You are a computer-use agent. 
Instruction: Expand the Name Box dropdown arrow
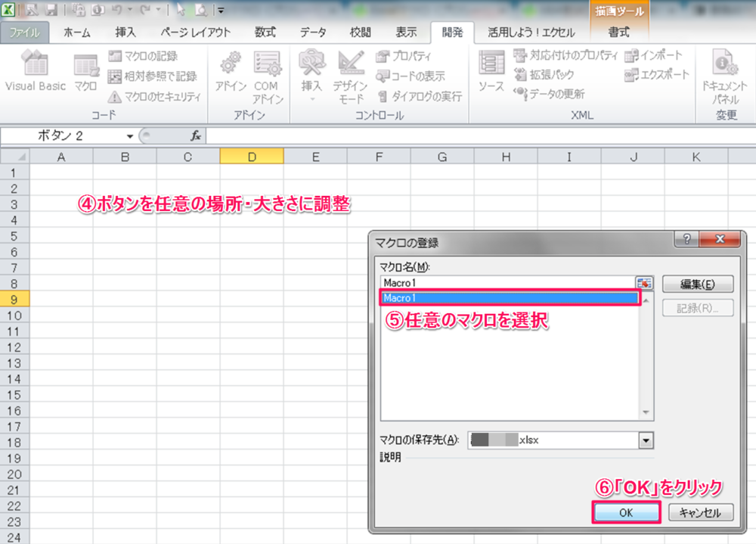[x=130, y=136]
